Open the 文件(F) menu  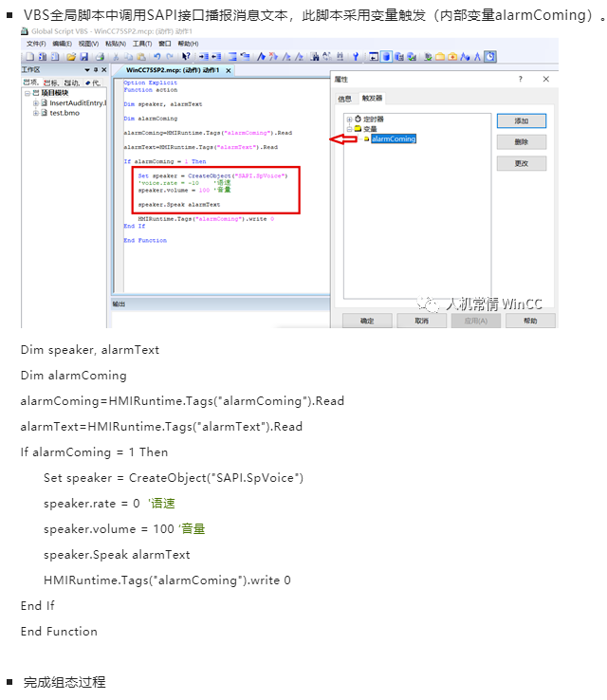pyautogui.click(x=36, y=44)
